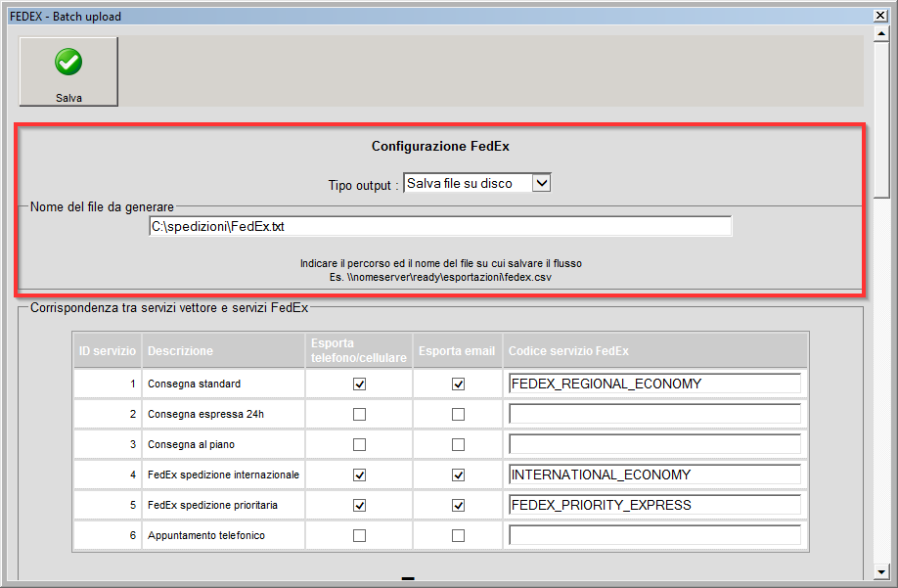Click the Tipo output label

tap(363, 185)
